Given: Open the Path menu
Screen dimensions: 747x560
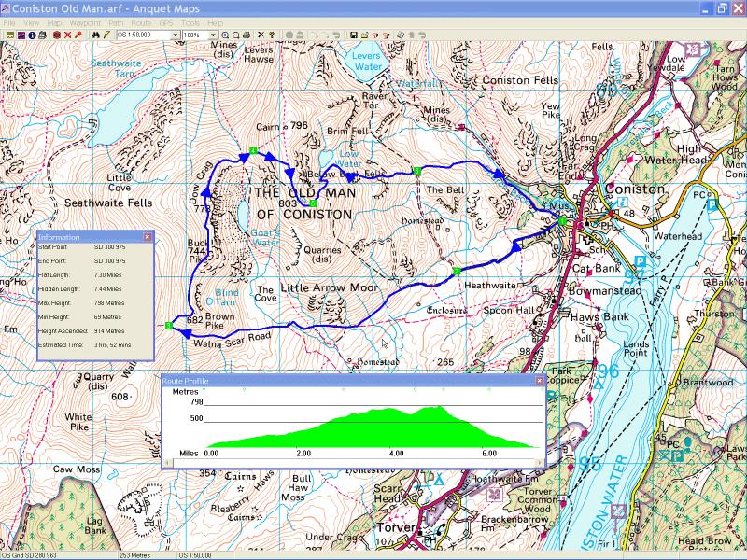Looking at the screenshot, I should (x=116, y=22).
